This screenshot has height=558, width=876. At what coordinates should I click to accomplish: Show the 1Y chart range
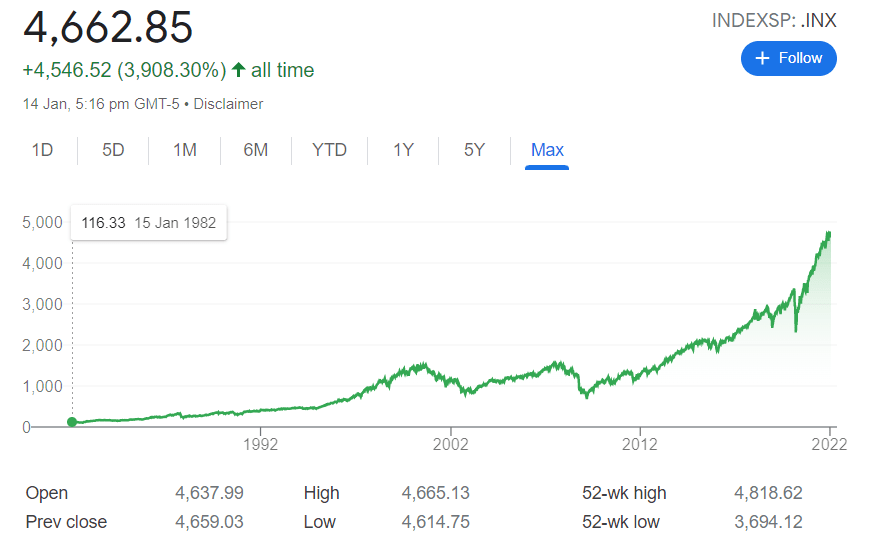pyautogui.click(x=403, y=150)
